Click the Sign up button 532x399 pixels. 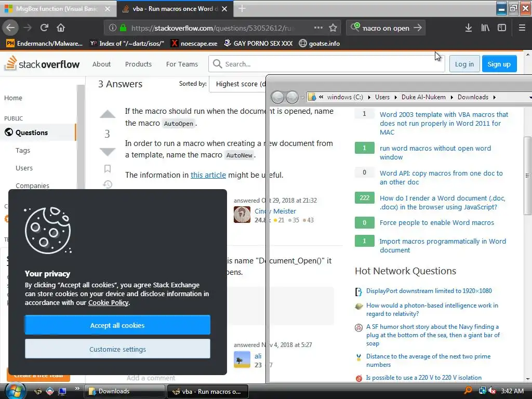click(499, 64)
